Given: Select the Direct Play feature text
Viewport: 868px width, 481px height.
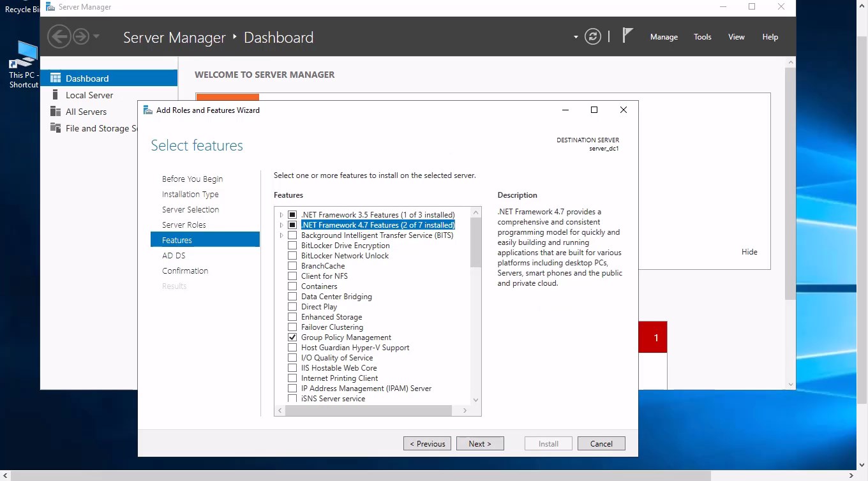Looking at the screenshot, I should pos(319,307).
